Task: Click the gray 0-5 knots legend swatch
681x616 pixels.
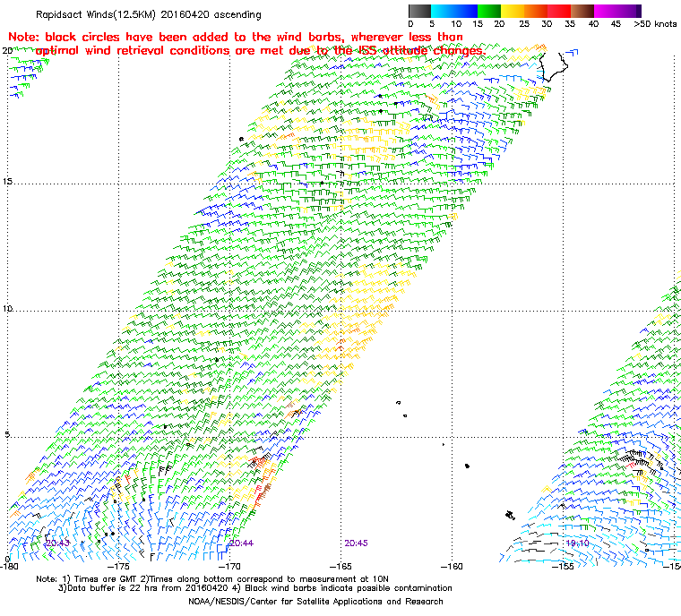Action: [x=419, y=11]
